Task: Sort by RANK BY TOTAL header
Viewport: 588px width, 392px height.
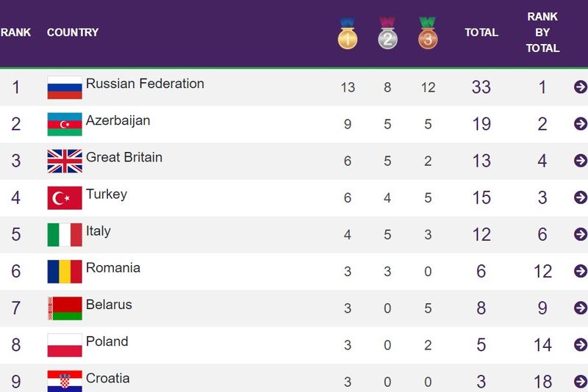Action: (542, 32)
